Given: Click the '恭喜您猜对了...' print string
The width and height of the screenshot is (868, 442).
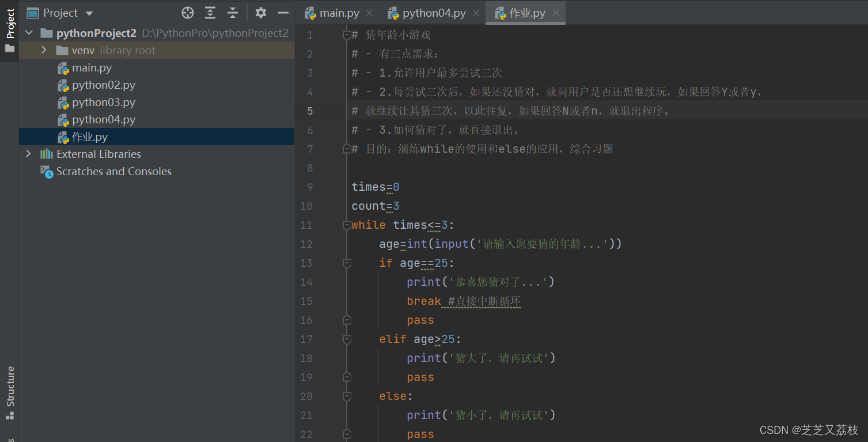Looking at the screenshot, I should [x=499, y=282].
